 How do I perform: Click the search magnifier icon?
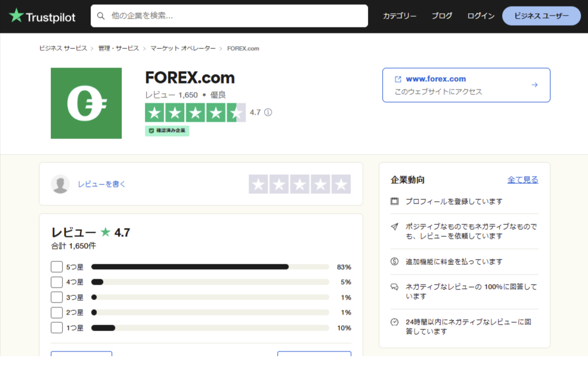100,16
